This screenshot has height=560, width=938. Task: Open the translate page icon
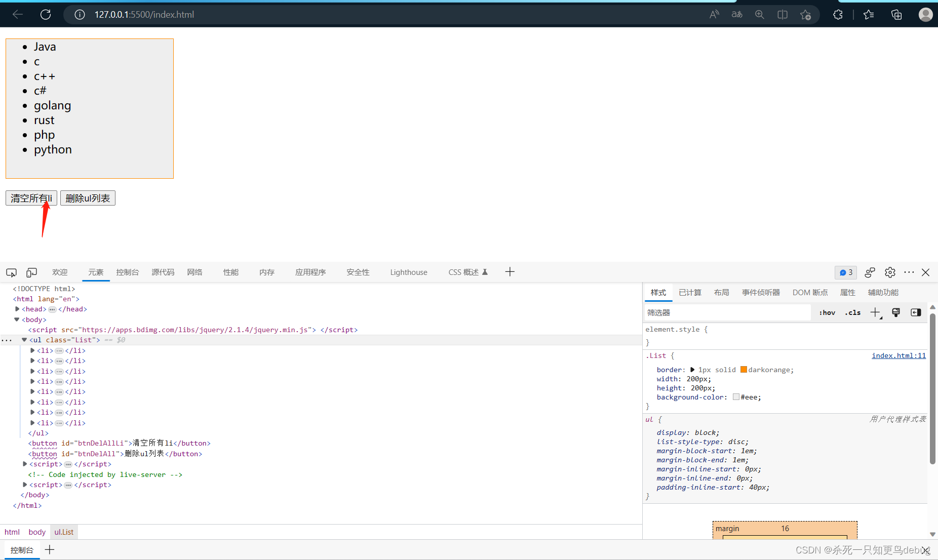pos(737,15)
